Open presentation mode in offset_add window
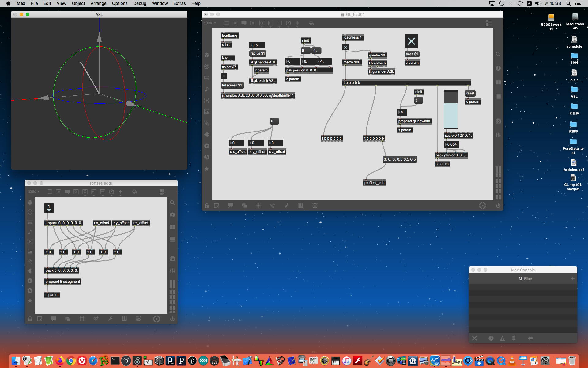The width and height of the screenshot is (588, 368). coord(54,319)
